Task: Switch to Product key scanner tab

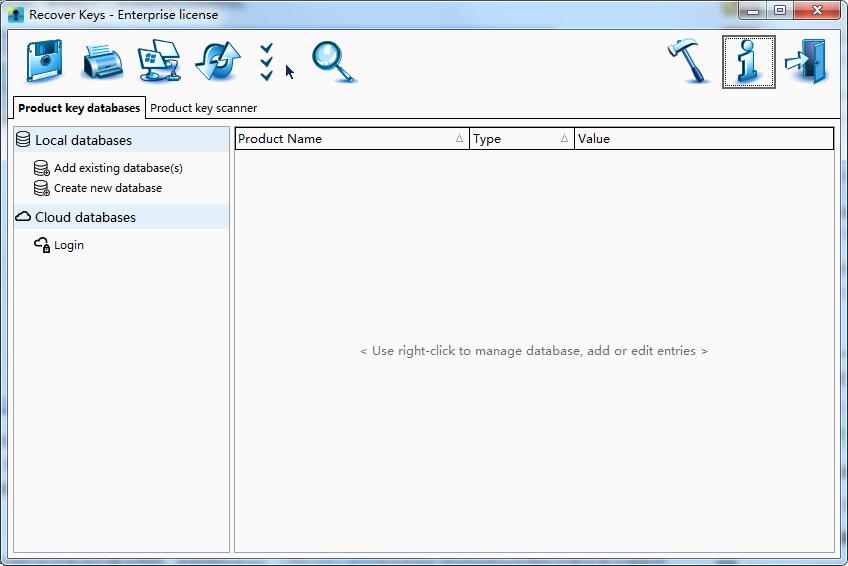Action: [x=203, y=108]
